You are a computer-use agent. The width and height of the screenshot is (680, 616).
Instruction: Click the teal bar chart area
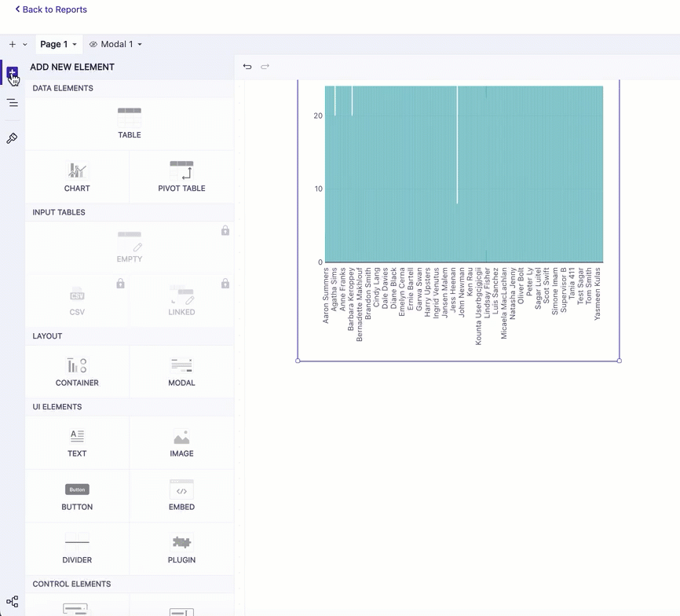tap(464, 174)
